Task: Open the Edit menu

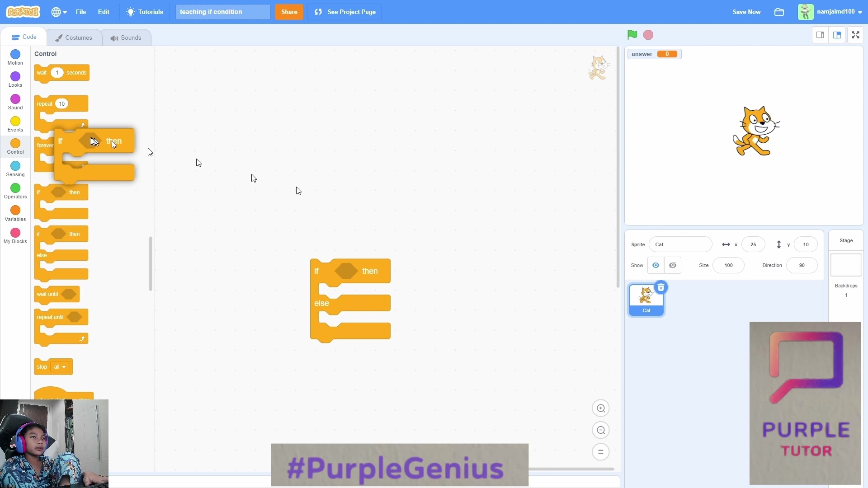Action: click(104, 12)
